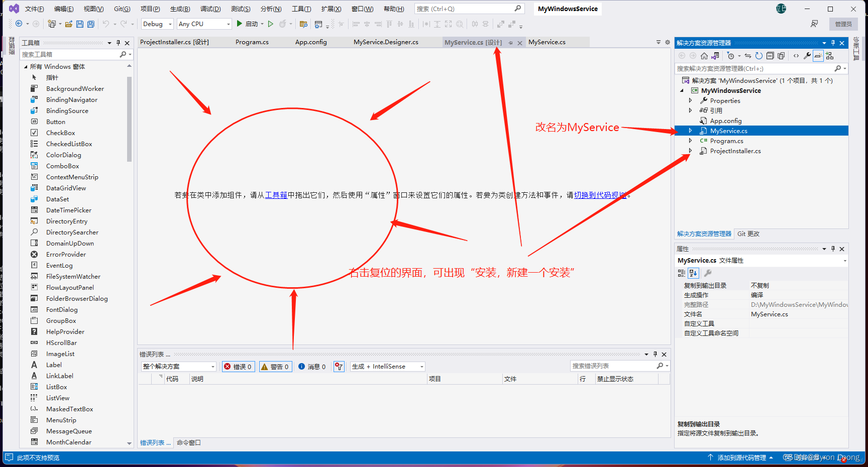The width and height of the screenshot is (868, 467).
Task: Open the 生成 + IntelliSense dropdown
Action: click(x=388, y=367)
